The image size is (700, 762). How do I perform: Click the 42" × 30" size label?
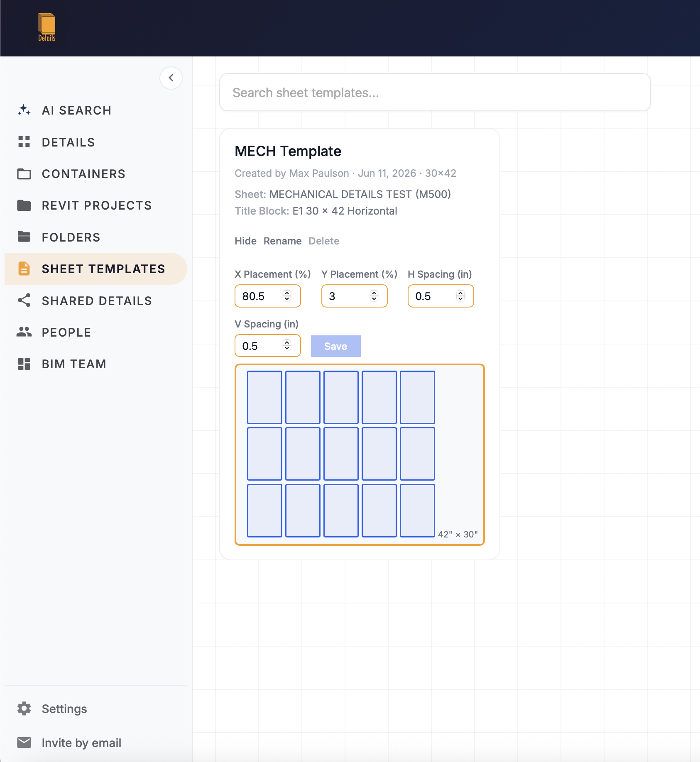point(458,534)
